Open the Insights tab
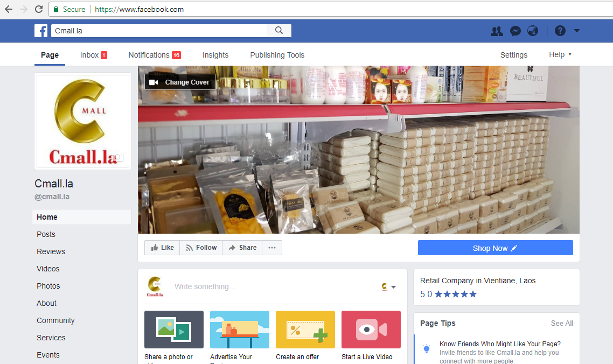Viewport: 613px width, 364px height. tap(215, 55)
